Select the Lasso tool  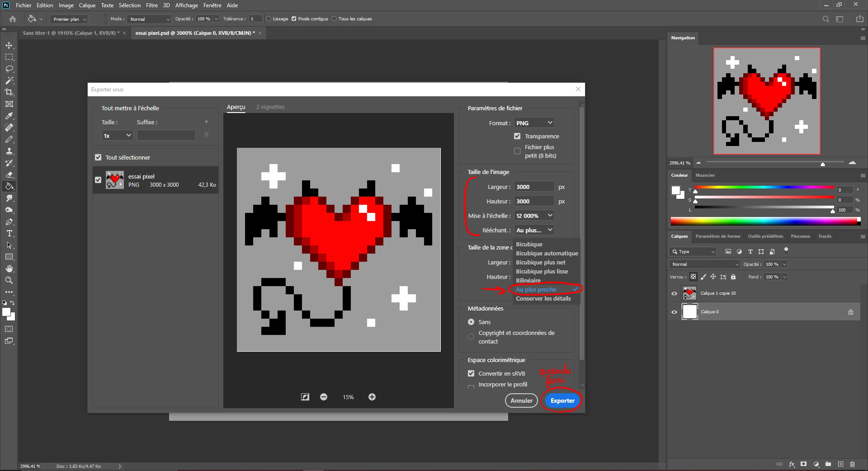click(x=8, y=69)
